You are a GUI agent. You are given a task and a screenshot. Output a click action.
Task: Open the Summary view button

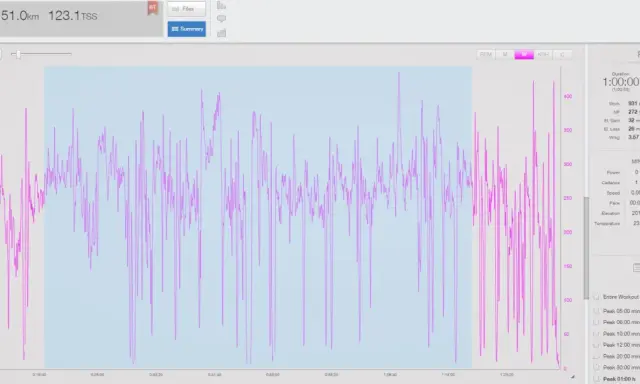(187, 29)
